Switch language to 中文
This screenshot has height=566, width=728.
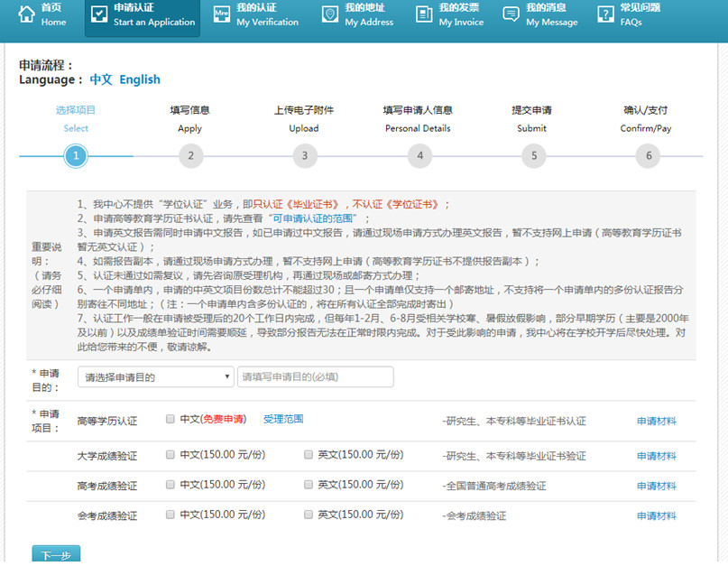pos(101,79)
